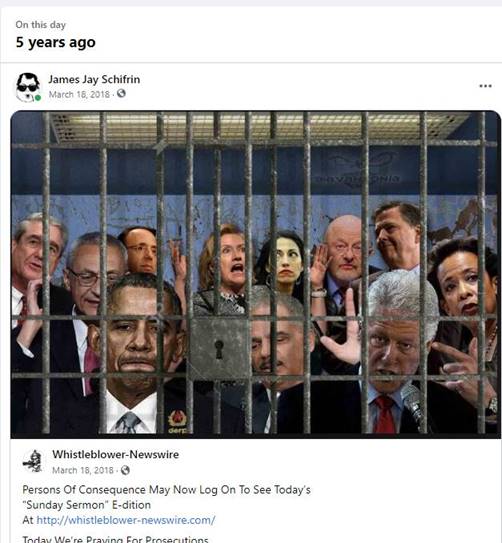Open the shared jail-bars photo
Screen dimensions: 502x543
[256, 274]
